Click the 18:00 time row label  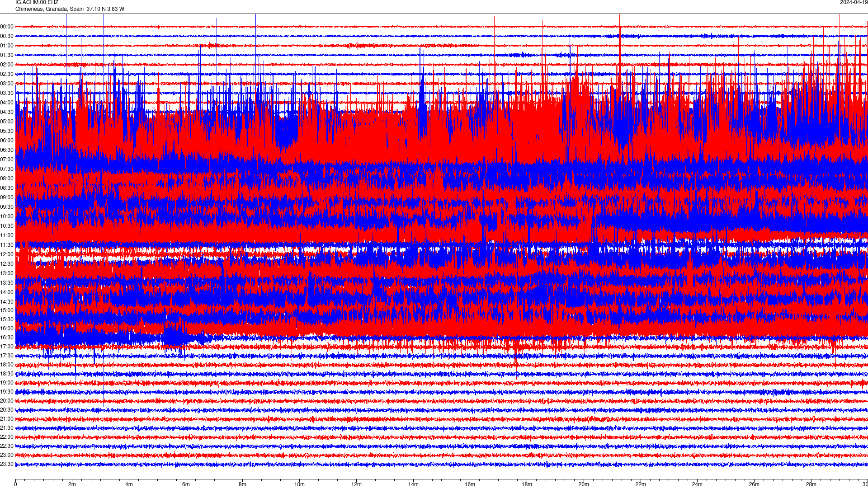(x=7, y=365)
